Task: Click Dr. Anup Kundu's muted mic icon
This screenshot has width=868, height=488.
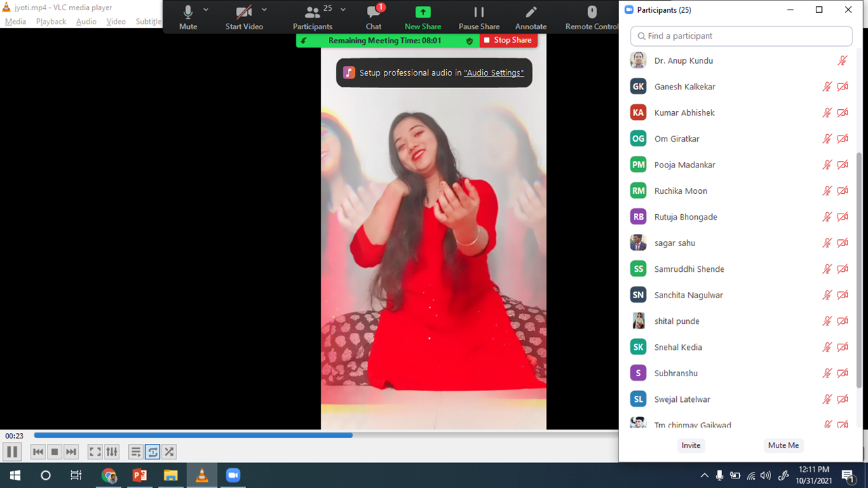Action: tap(842, 60)
